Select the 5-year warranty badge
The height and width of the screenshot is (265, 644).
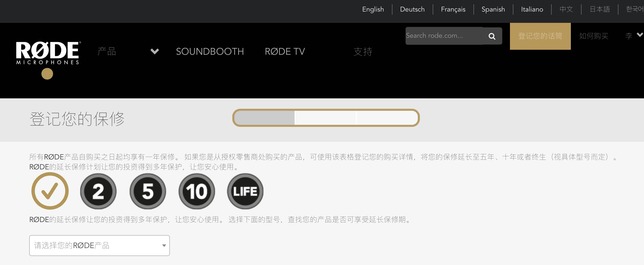click(x=147, y=191)
